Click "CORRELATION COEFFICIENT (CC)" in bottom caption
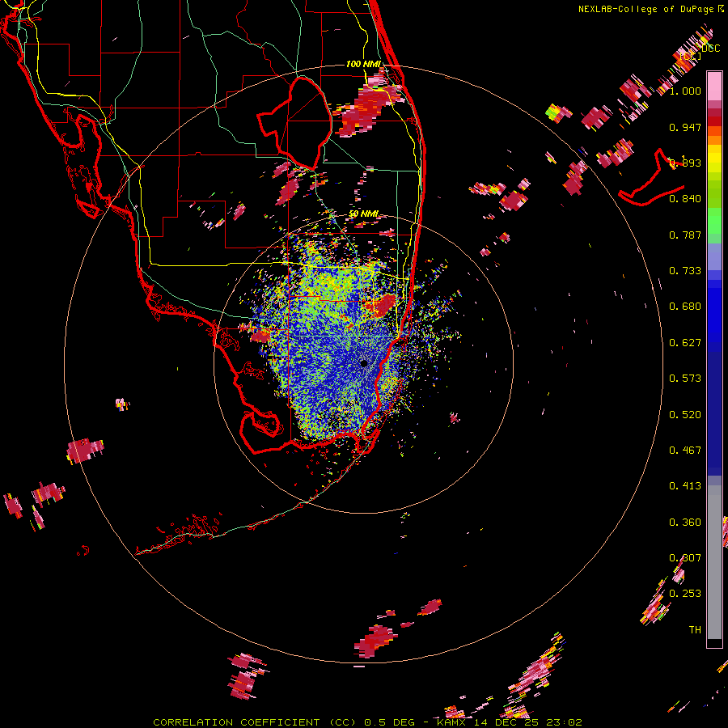The image size is (728, 728). [254, 722]
